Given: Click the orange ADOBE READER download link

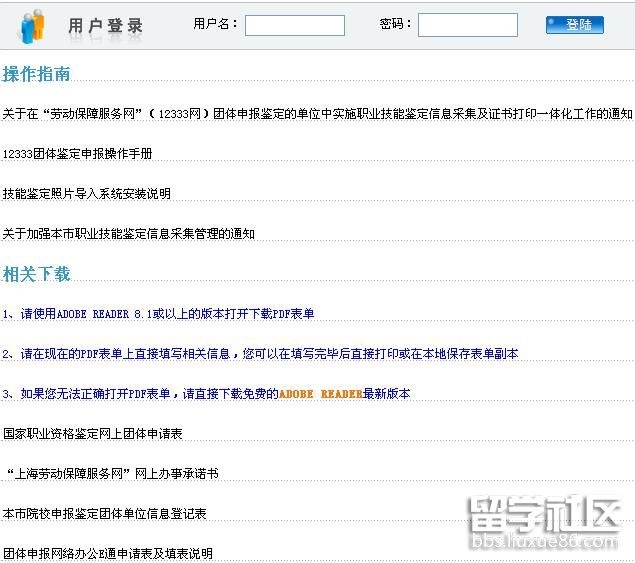Looking at the screenshot, I should pyautogui.click(x=320, y=394).
